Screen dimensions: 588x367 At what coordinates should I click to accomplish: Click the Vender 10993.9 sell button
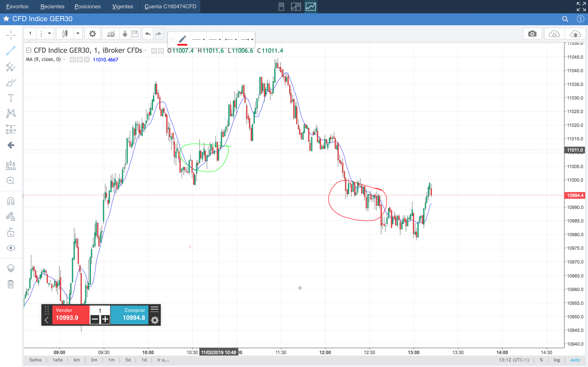click(71, 314)
